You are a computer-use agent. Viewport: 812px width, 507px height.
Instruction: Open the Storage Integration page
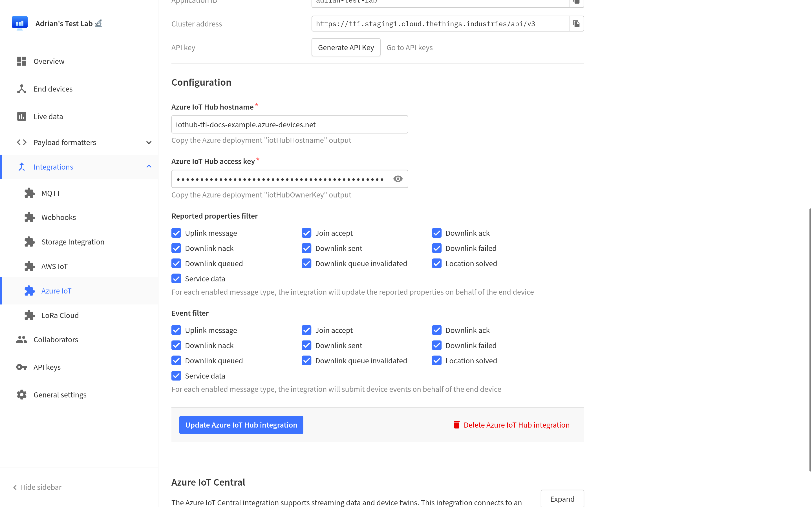point(72,241)
